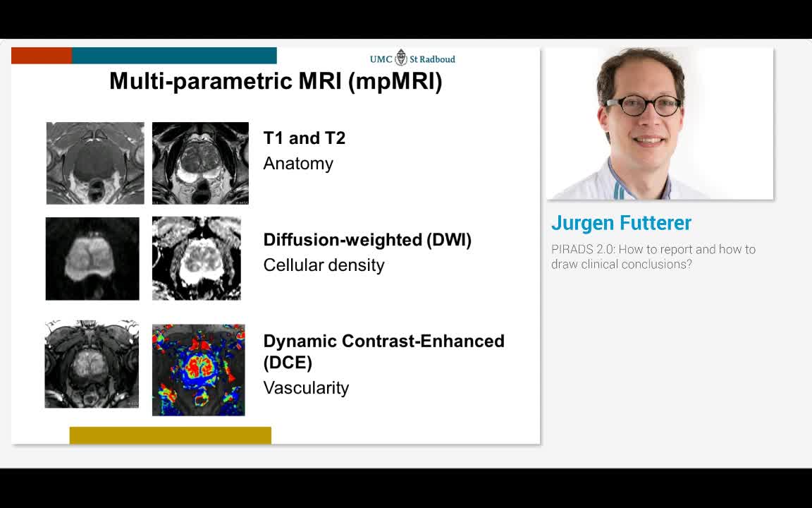
Task: Click the ADC map image
Action: click(197, 258)
